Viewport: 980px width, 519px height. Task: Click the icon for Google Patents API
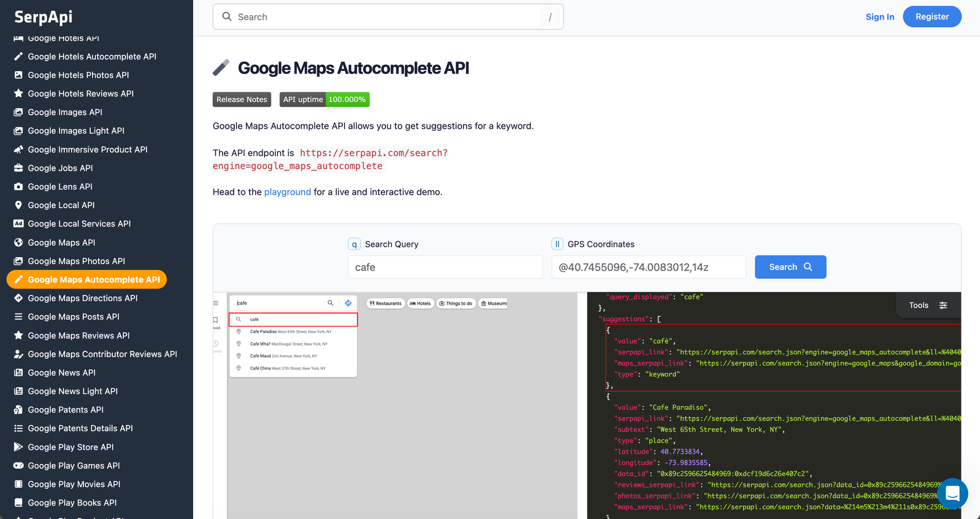pos(19,410)
